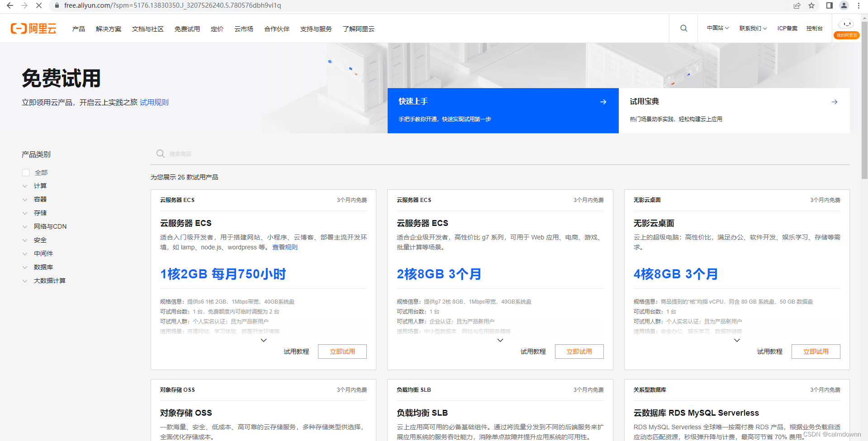Click the product search magnifier icon
This screenshot has width=868, height=441.
[160, 154]
